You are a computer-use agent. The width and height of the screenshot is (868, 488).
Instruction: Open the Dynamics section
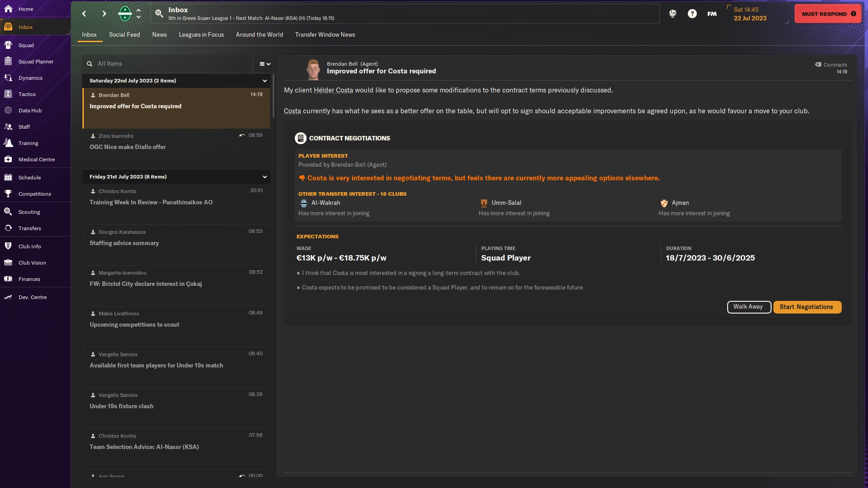point(35,77)
